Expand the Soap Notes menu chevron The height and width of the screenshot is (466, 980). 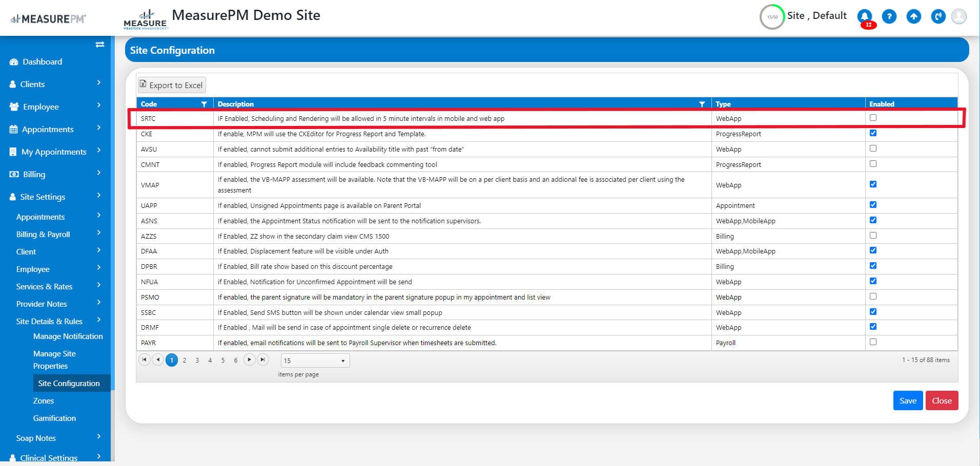pos(99,437)
